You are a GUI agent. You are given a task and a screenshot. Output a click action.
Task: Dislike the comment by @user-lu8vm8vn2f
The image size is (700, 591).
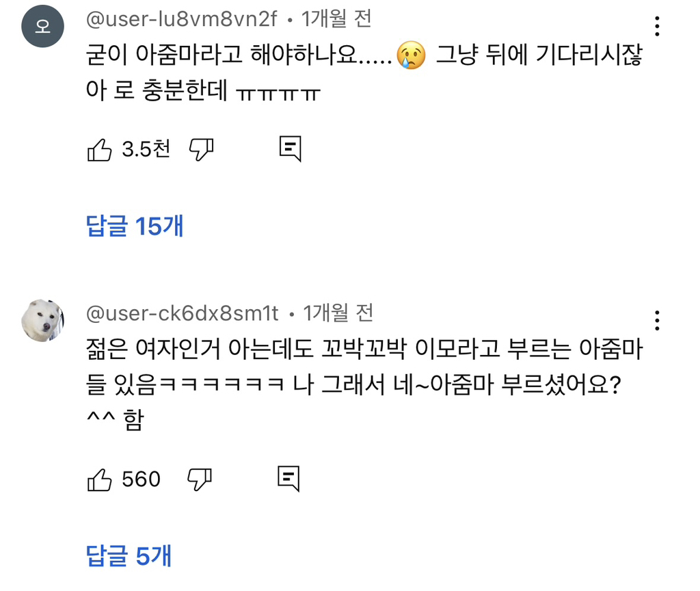tap(201, 148)
